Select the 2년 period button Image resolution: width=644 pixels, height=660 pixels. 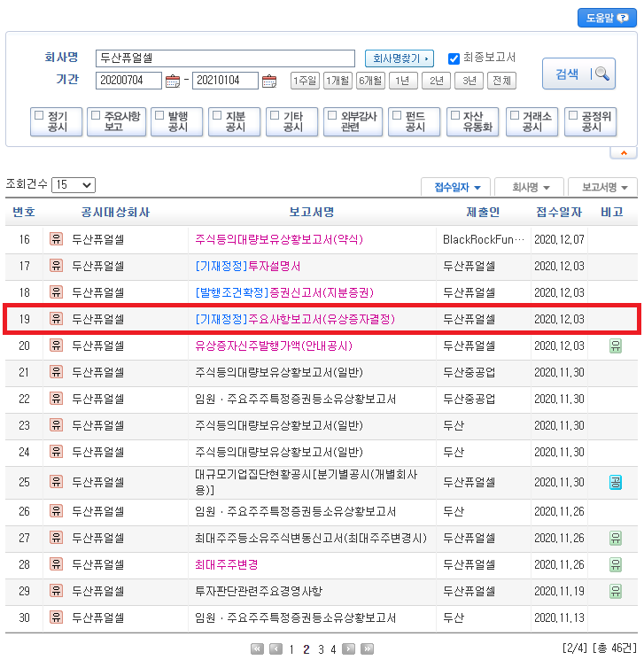[x=436, y=81]
